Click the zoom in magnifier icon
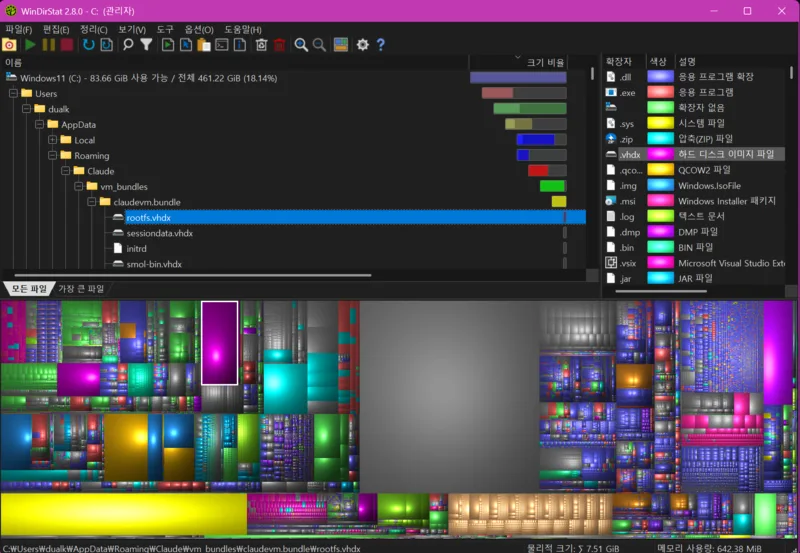Screen dimensions: 800x553 (301, 45)
